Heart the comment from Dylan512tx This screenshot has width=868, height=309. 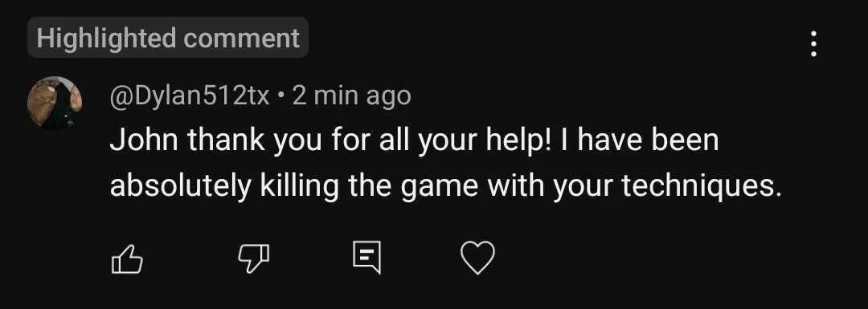pyautogui.click(x=478, y=258)
